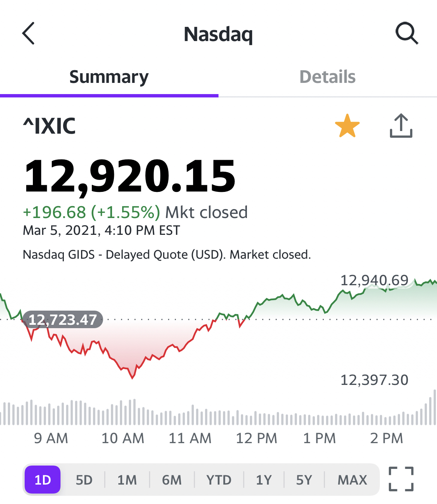Viewport: 437px width, 504px height.
Task: Open the search magnifier icon
Action: pos(407,33)
